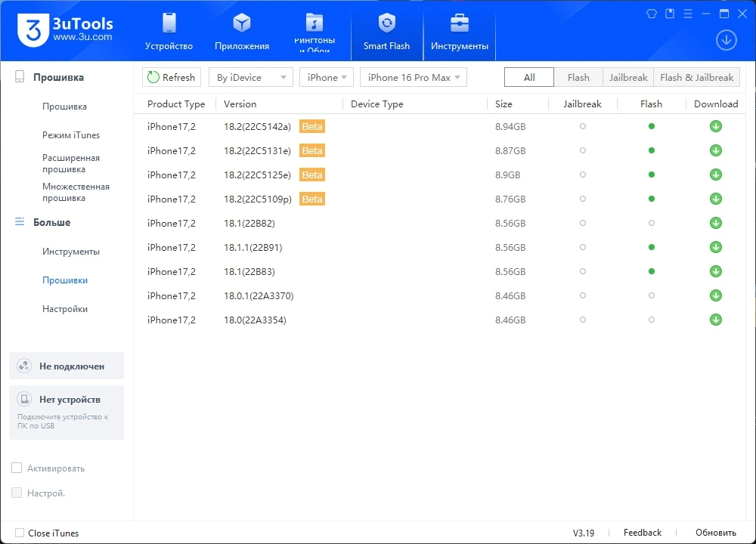Open the download manager circle icon
Viewport: 756px width, 544px height.
(x=726, y=40)
